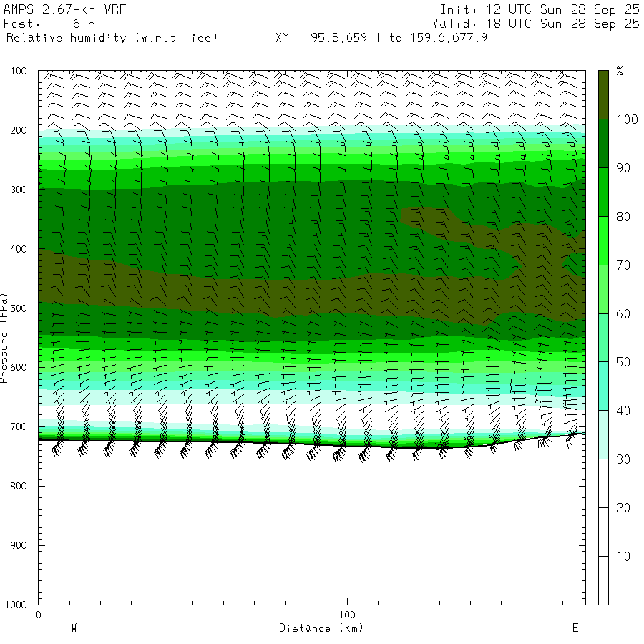Screen dimensions: 644x644
Task: Click the colorbar label 40
Action: [623, 411]
